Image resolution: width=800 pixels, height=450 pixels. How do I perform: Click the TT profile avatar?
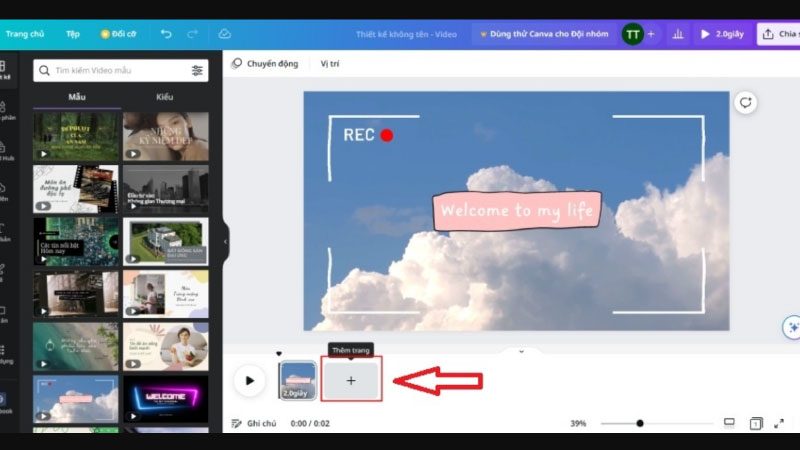(x=632, y=34)
